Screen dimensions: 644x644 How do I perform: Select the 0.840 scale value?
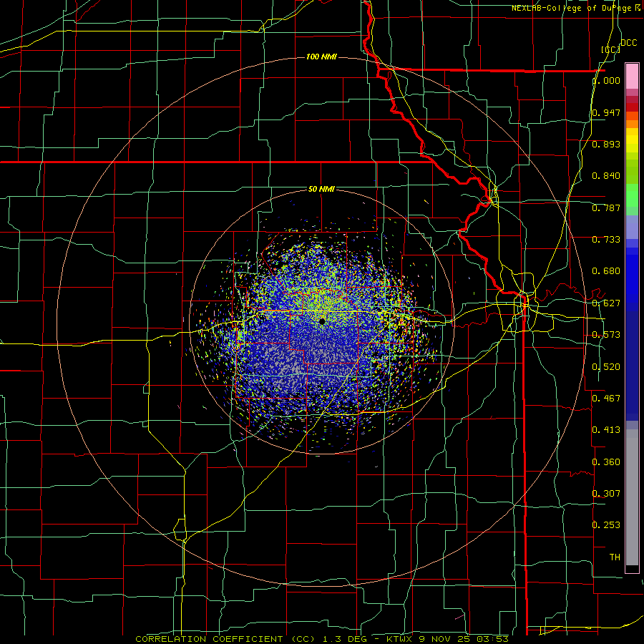click(x=606, y=176)
